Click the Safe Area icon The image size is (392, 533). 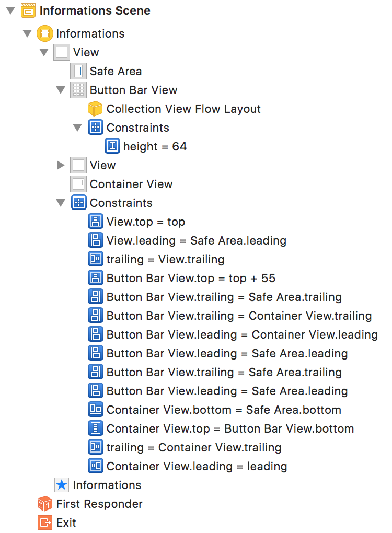(78, 71)
